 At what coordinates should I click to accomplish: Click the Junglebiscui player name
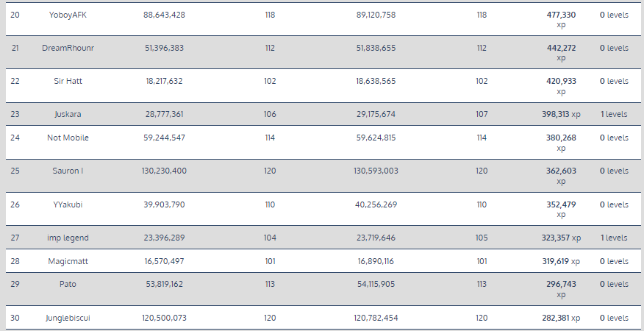[x=68, y=318]
